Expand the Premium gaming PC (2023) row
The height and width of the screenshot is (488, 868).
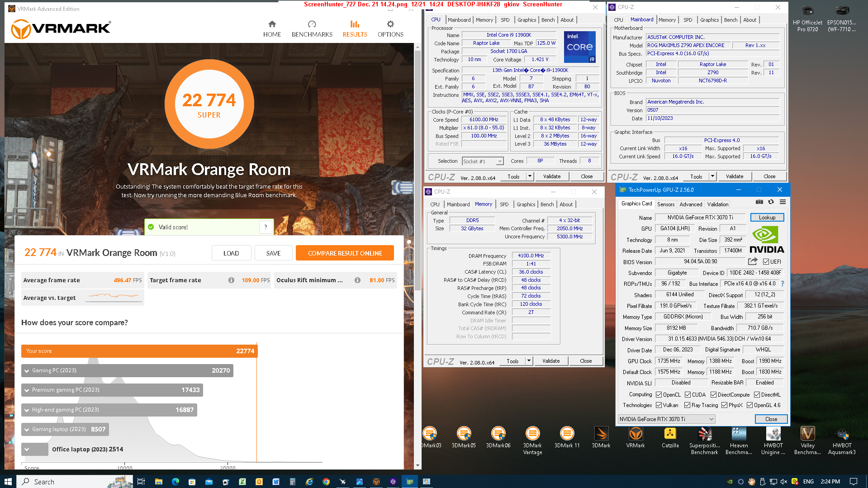pyautogui.click(x=112, y=390)
